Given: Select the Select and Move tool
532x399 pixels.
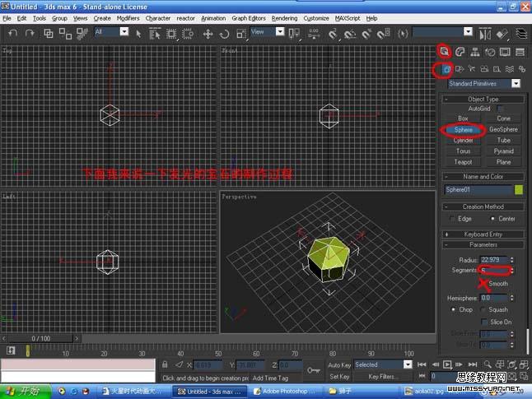Looking at the screenshot, I should 208,34.
